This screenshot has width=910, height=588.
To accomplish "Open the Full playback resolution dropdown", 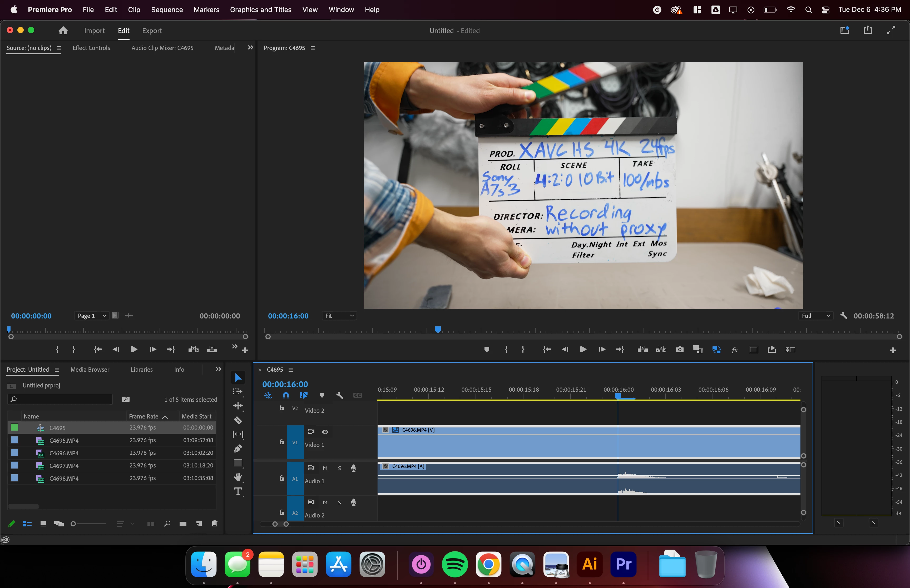I will 816,316.
